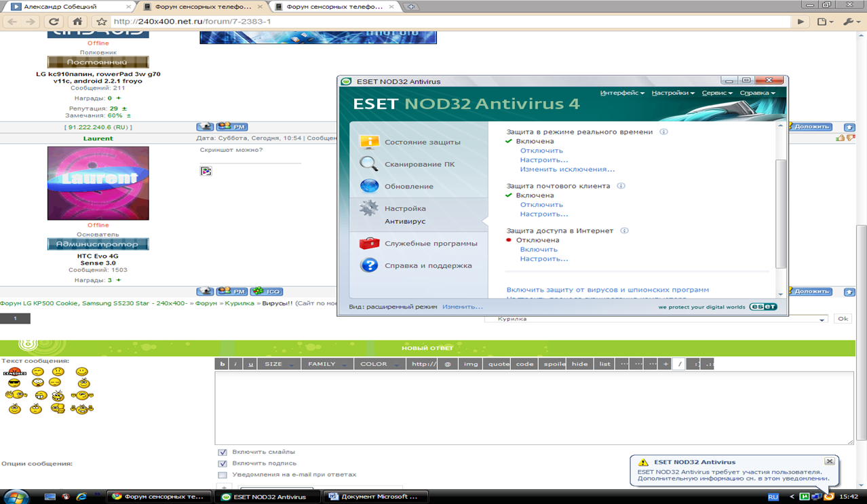Toggle the 'Включить смайлы' checkbox

[x=223, y=452]
